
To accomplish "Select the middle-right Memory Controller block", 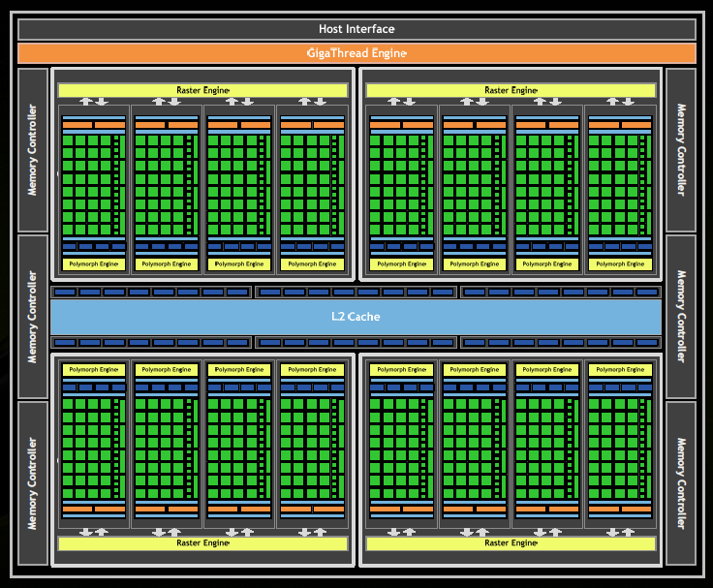I will tap(680, 316).
